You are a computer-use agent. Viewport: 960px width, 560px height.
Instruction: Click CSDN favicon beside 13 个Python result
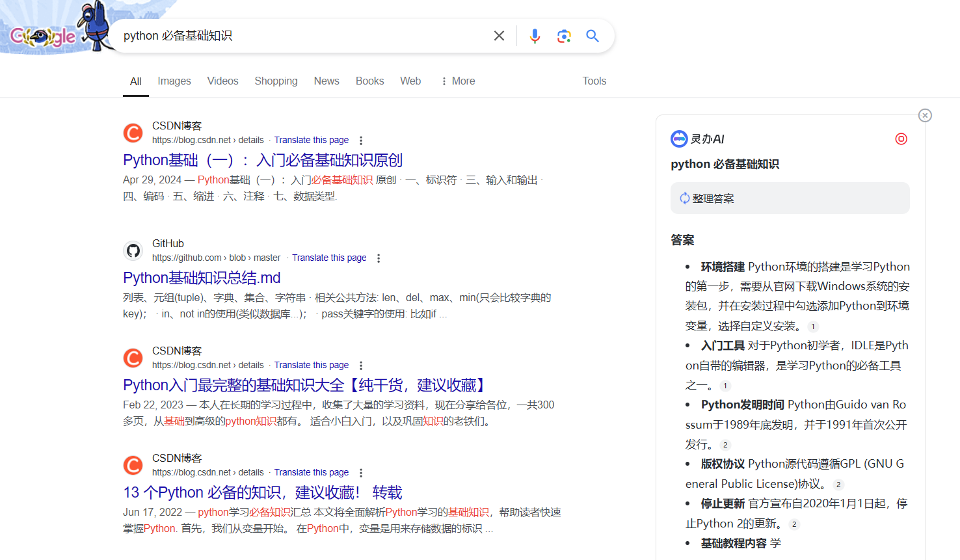click(133, 465)
